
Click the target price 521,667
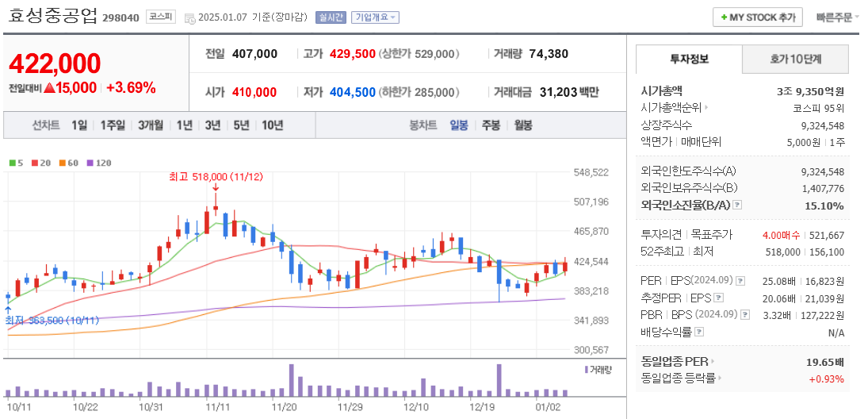(827, 235)
